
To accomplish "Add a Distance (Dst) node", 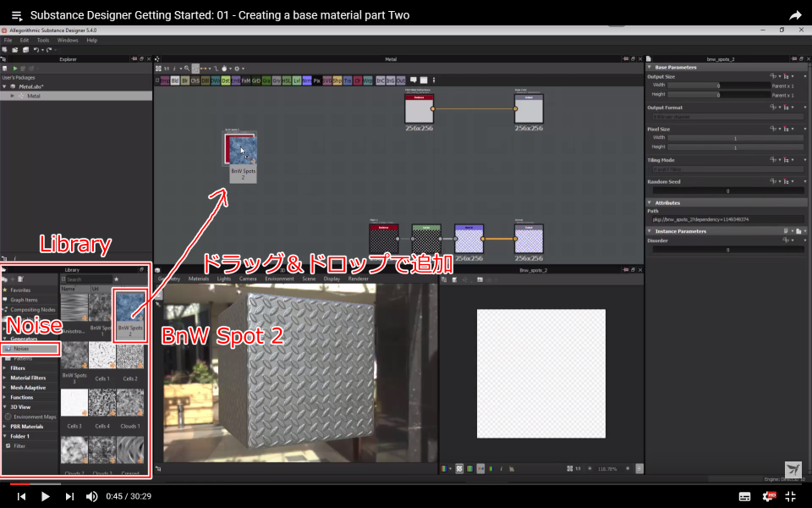I will [226, 81].
